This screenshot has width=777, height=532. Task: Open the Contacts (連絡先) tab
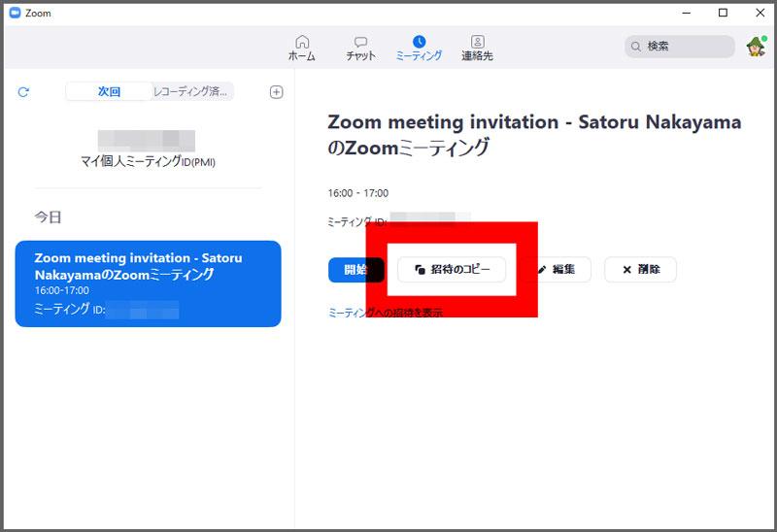coord(477,48)
